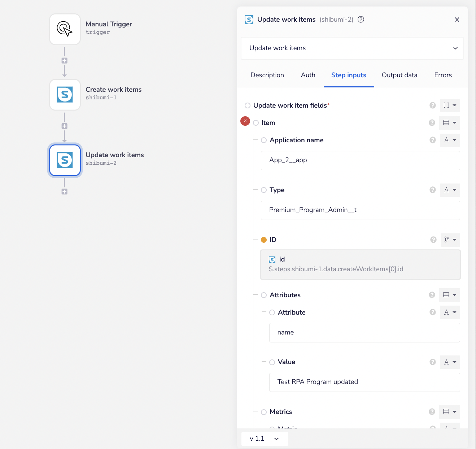Click the radio circle next to Application name
This screenshot has height=449, width=476.
point(263,140)
